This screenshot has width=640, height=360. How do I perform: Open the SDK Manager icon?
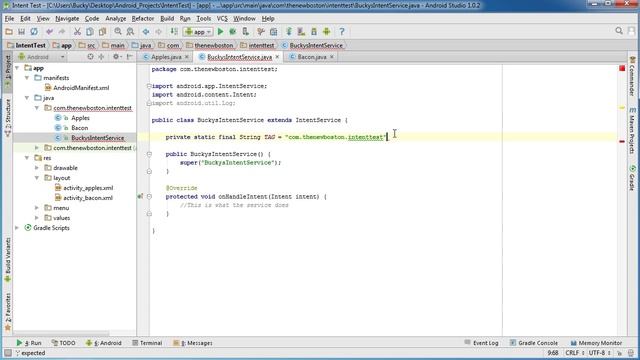[x=314, y=31]
